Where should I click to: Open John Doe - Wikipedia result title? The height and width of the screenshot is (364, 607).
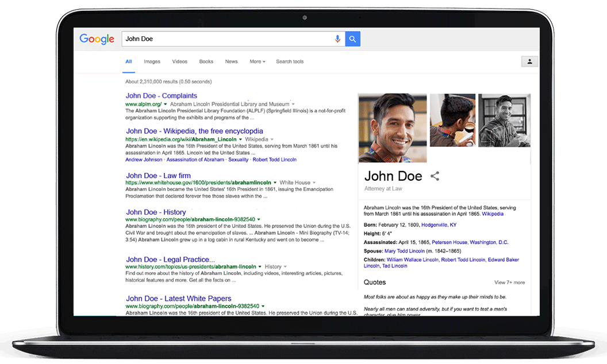coord(194,131)
